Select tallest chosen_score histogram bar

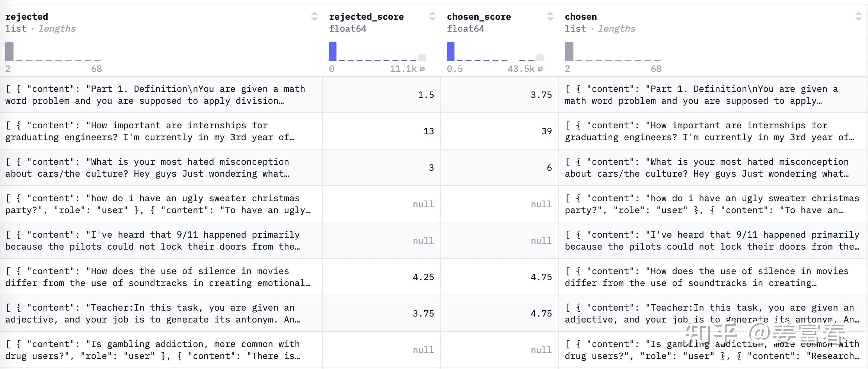point(451,51)
